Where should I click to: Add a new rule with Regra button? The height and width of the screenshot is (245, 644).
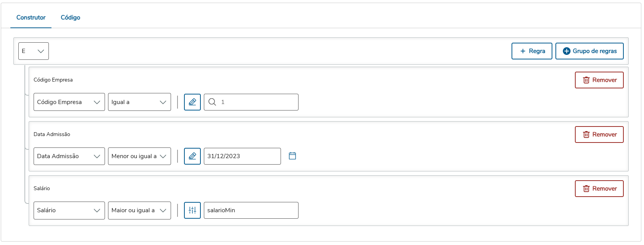[x=532, y=51]
